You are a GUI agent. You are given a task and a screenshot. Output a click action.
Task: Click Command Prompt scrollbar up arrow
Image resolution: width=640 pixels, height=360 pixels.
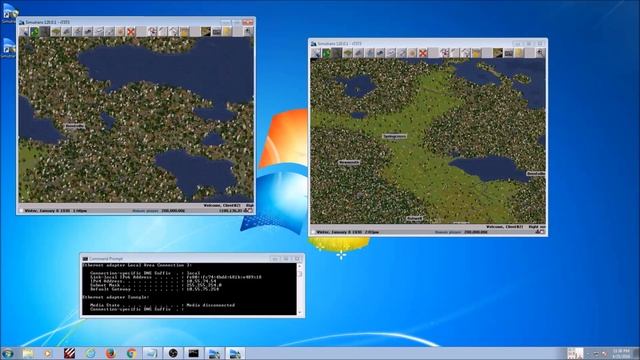[300, 267]
